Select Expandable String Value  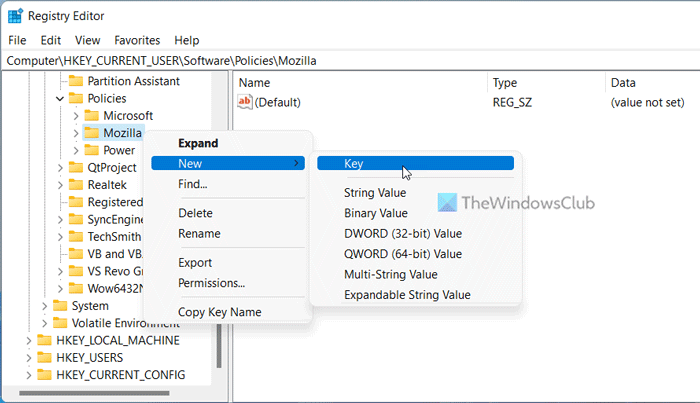pyautogui.click(x=415, y=295)
